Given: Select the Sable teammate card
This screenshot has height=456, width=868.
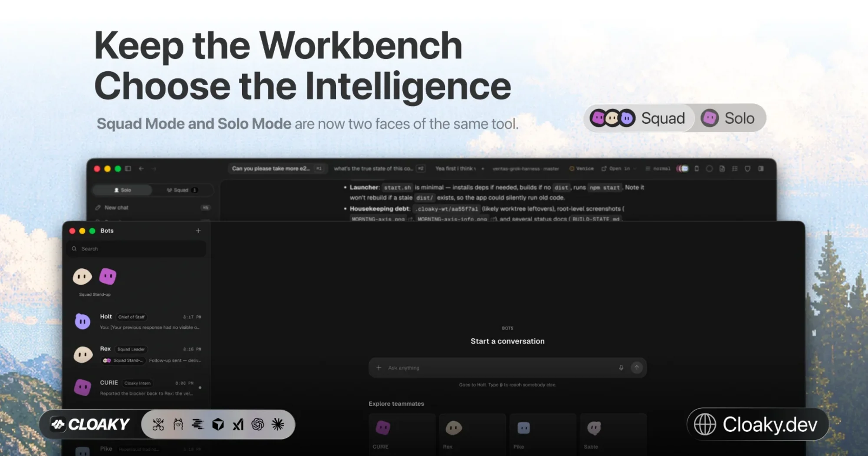Looking at the screenshot, I should click(613, 434).
